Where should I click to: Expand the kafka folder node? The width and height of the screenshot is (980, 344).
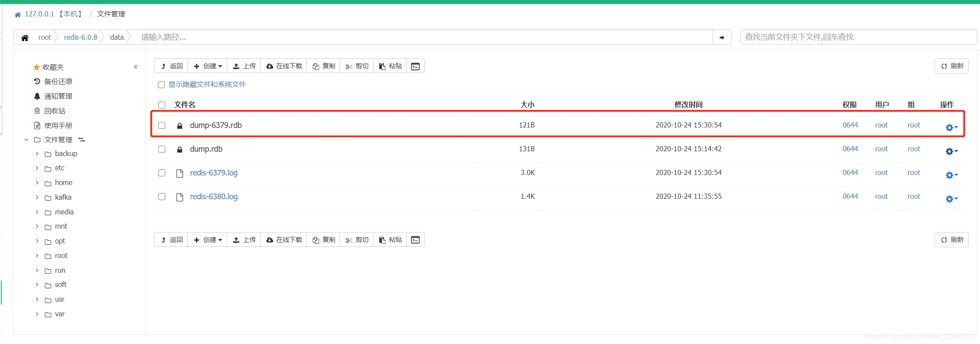click(37, 197)
